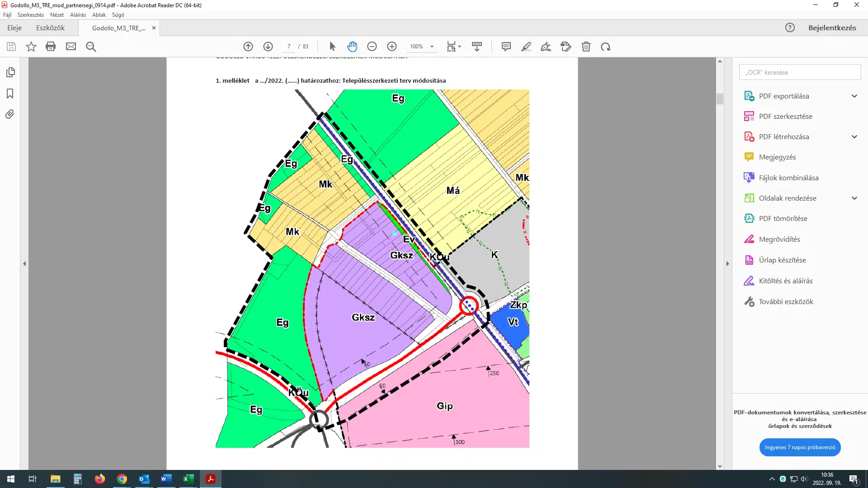Image resolution: width=868 pixels, height=488 pixels.
Task: Toggle left navigation pane arrow
Action: click(x=24, y=263)
